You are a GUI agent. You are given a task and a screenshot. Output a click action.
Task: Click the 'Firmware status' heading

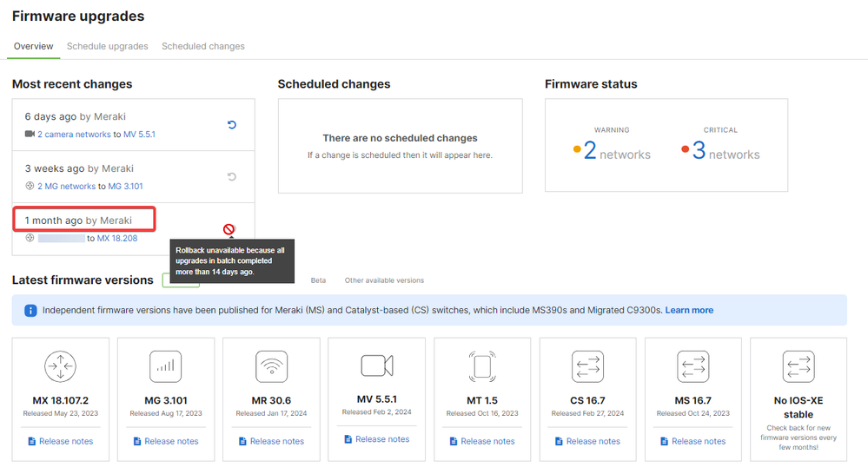[x=591, y=84]
